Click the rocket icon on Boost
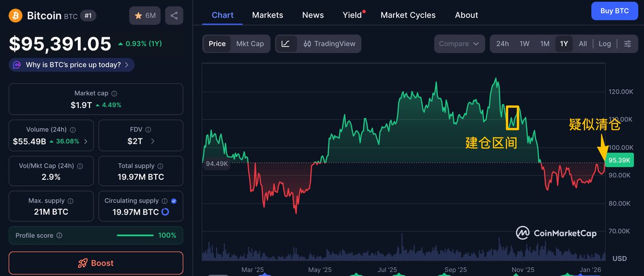 coord(83,263)
